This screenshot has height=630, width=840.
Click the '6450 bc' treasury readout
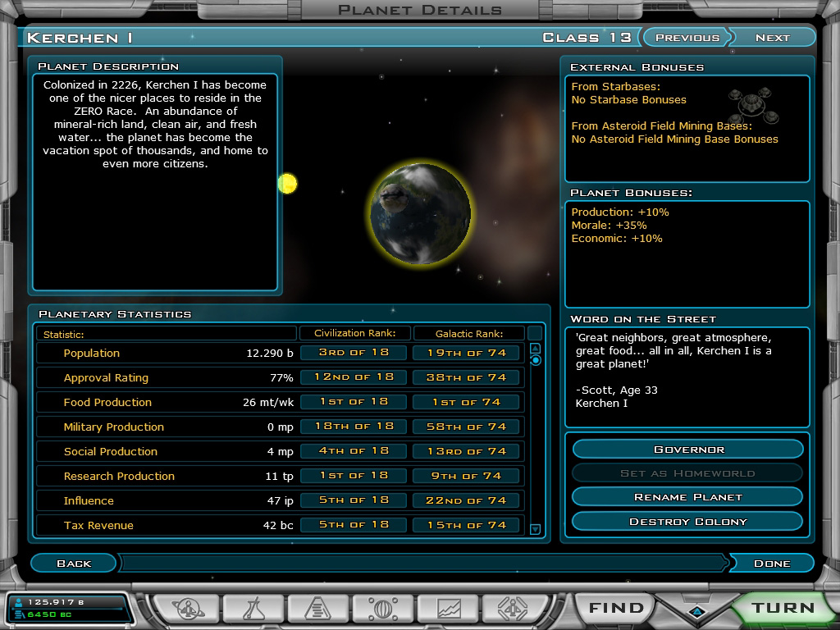[x=49, y=614]
